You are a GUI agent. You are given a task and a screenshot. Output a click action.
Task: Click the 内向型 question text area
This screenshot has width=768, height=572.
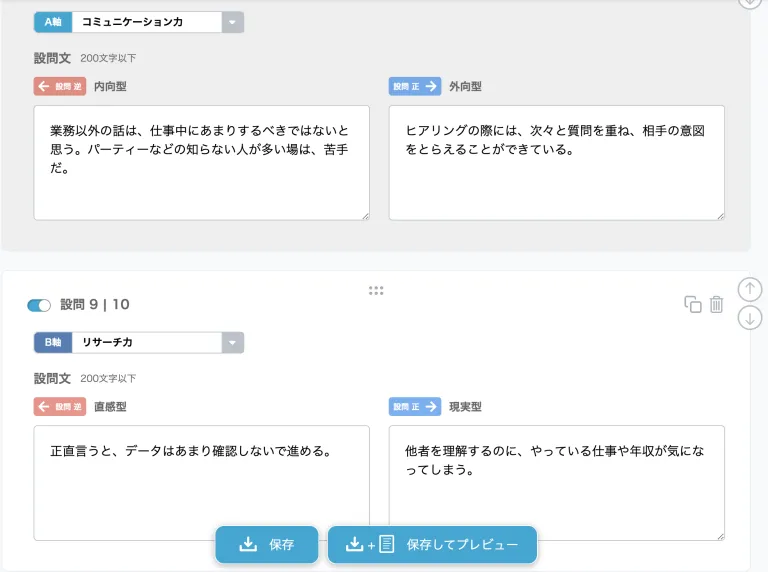click(201, 163)
